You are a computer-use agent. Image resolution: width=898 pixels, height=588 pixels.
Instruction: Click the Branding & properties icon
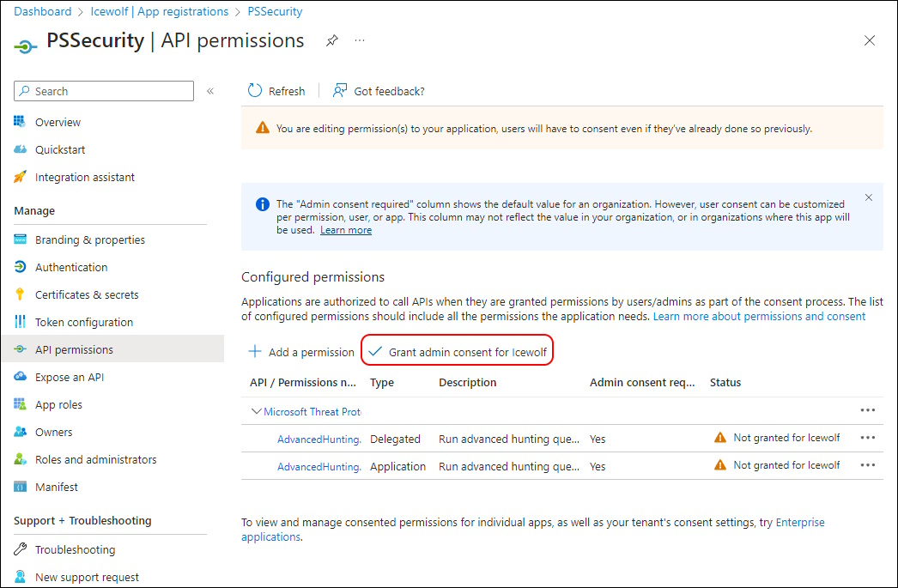pos(20,239)
